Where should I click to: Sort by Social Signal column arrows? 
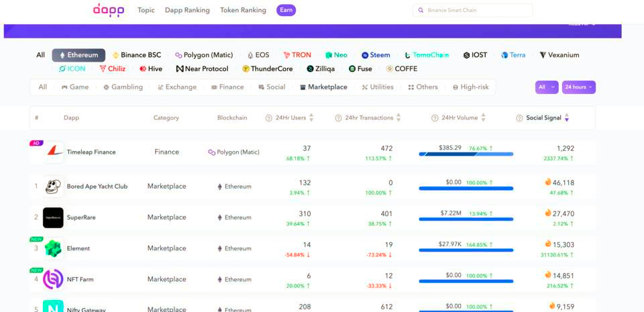(567, 118)
